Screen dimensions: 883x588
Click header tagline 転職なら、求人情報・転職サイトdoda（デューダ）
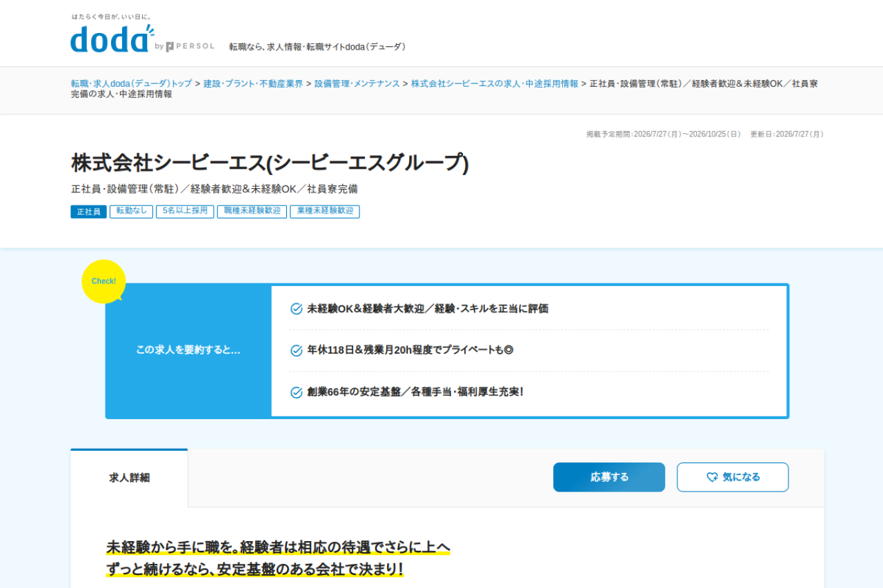tap(318, 47)
